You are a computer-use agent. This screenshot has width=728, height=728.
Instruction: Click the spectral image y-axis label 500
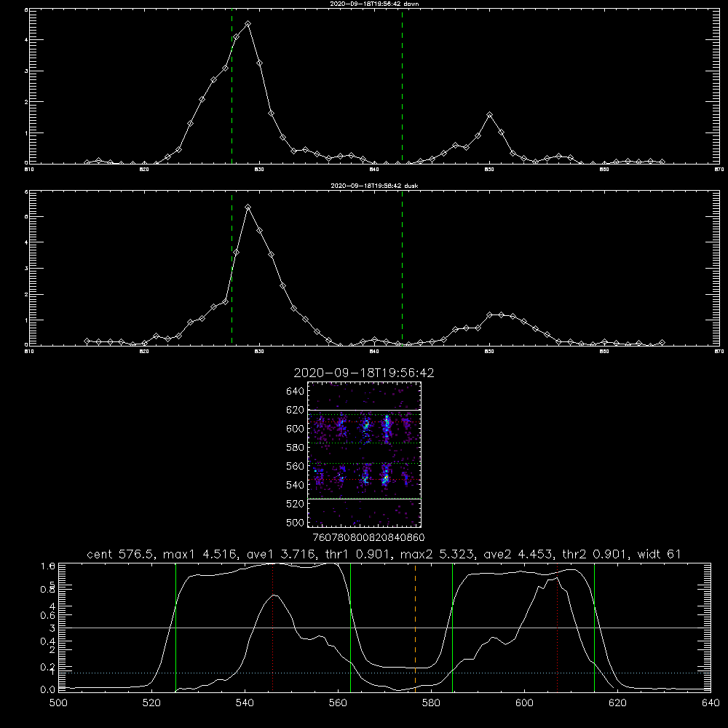tap(296, 522)
